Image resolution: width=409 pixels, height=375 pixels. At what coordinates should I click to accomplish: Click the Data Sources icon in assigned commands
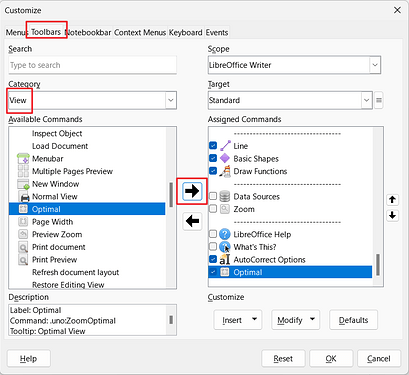(225, 197)
